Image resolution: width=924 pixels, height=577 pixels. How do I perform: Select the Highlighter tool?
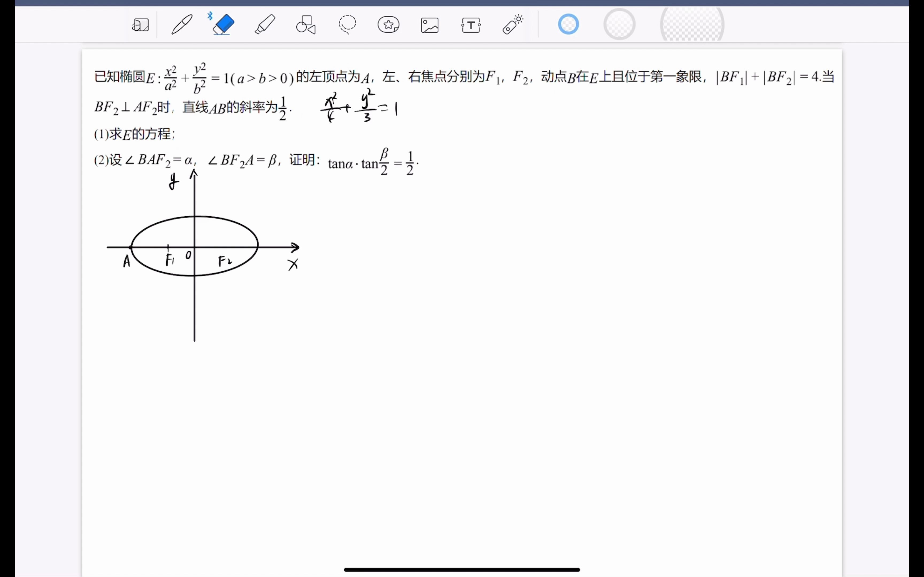tap(265, 25)
